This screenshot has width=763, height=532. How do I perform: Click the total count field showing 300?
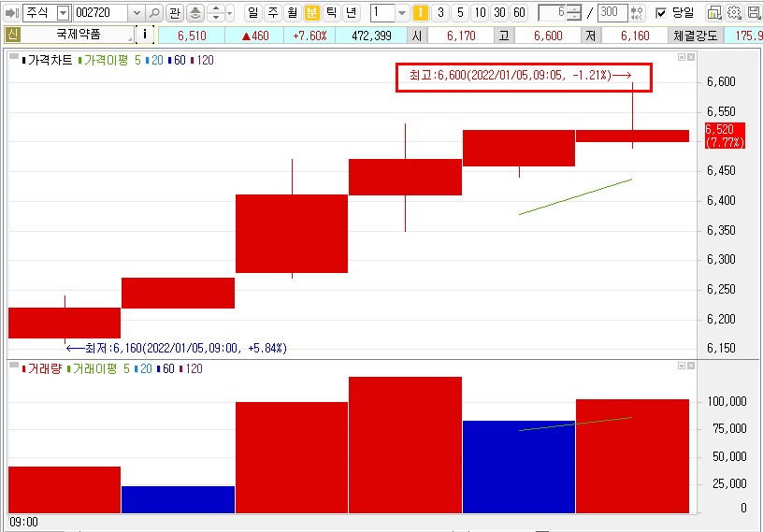pyautogui.click(x=612, y=13)
